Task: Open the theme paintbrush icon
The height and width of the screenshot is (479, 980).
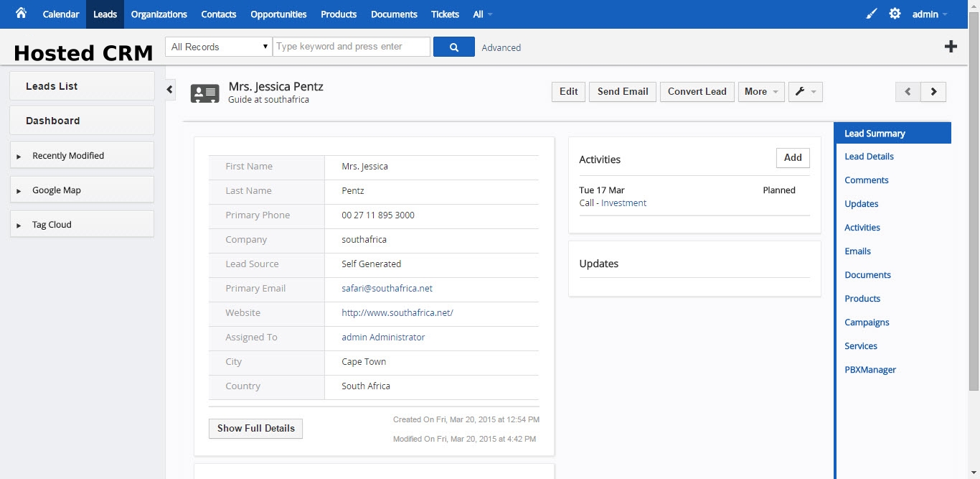Action: pyautogui.click(x=872, y=14)
